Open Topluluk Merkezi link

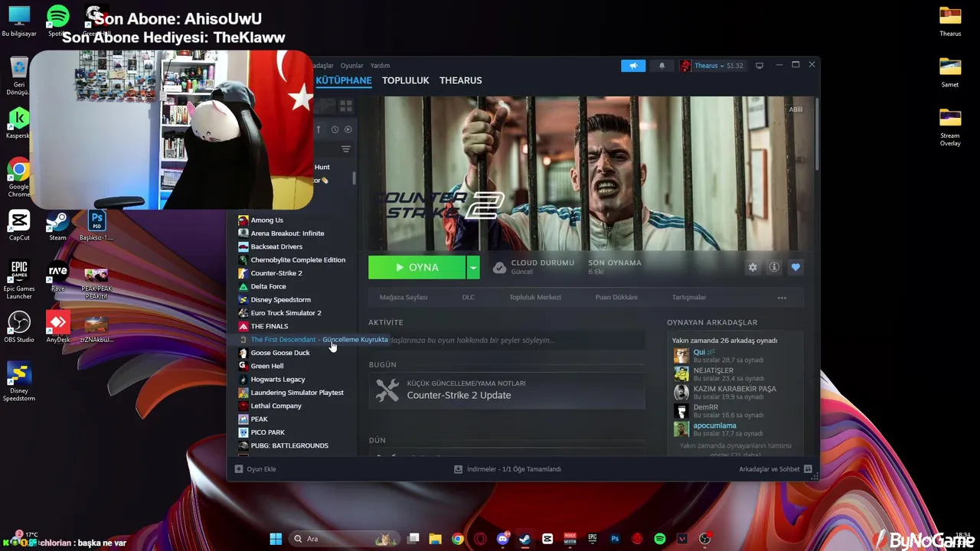pos(535,297)
